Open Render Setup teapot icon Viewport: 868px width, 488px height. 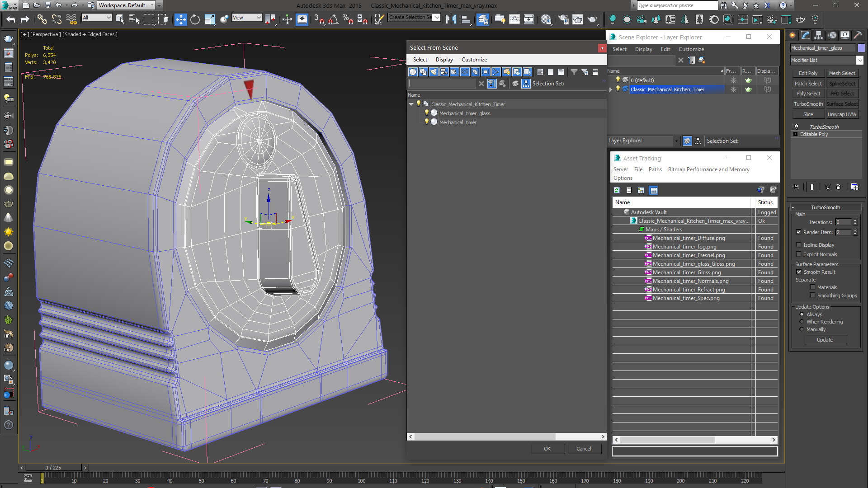pos(563,19)
